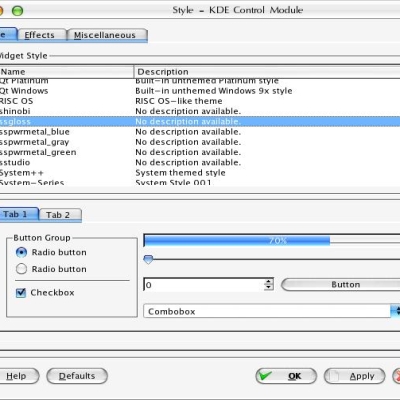Open the Miscellaneous tab
Image resolution: width=400 pixels, height=400 pixels.
pos(107,35)
